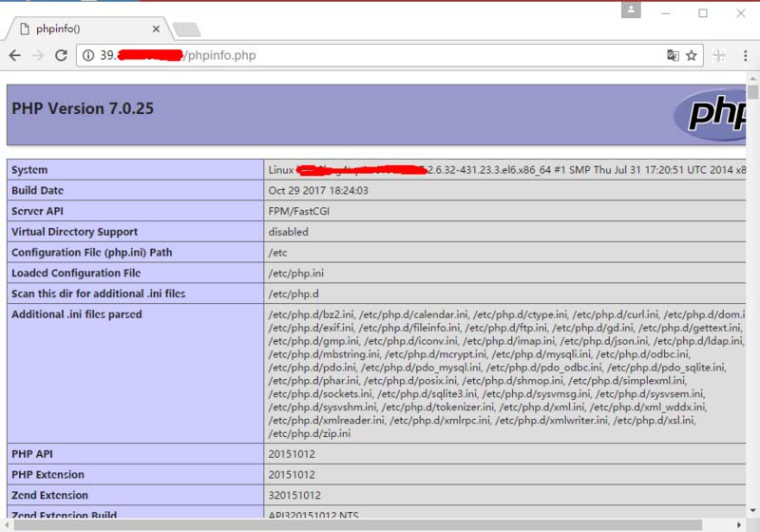This screenshot has height=532, width=760.
Task: Click the Forward navigation arrow
Action: click(x=38, y=55)
